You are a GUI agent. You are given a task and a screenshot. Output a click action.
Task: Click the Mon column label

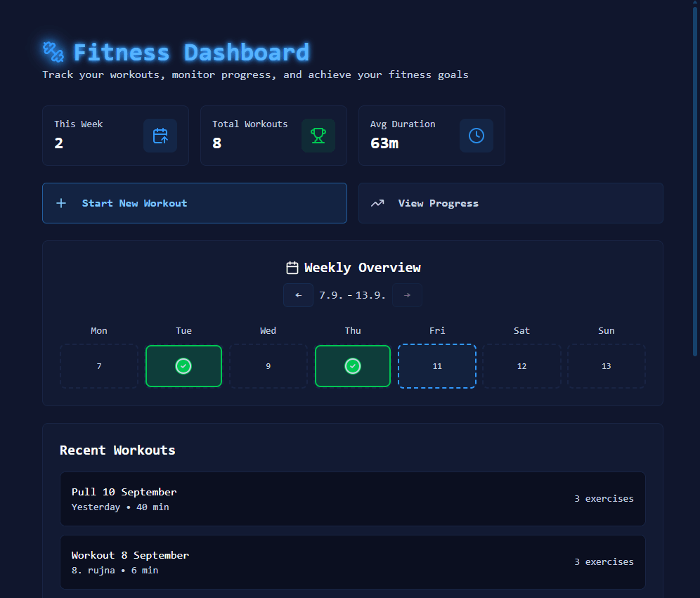point(99,331)
